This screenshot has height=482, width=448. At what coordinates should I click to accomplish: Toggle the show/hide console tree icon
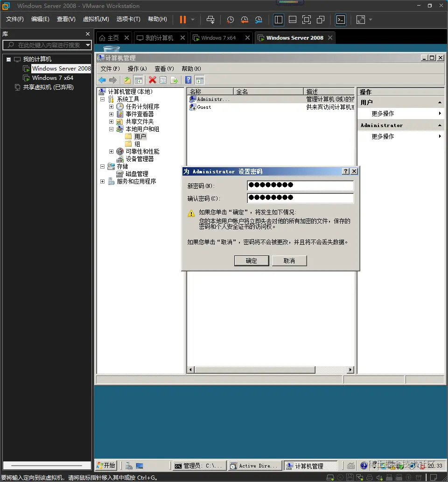pos(138,80)
